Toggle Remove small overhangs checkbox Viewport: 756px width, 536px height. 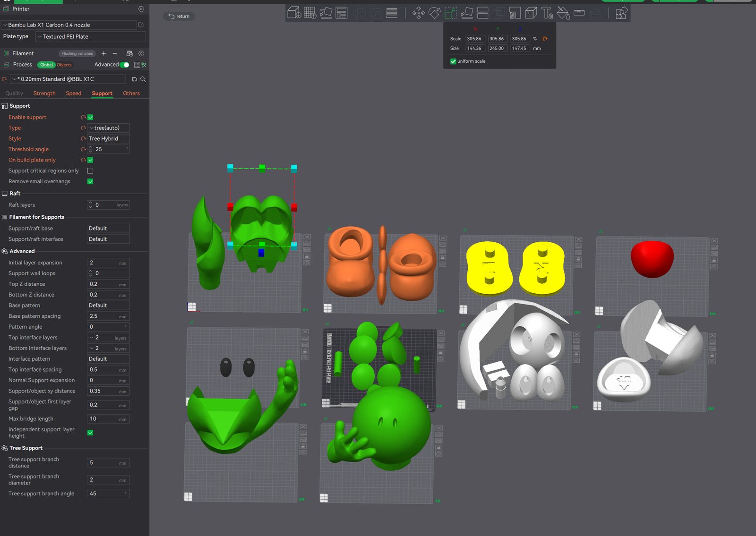tap(90, 181)
